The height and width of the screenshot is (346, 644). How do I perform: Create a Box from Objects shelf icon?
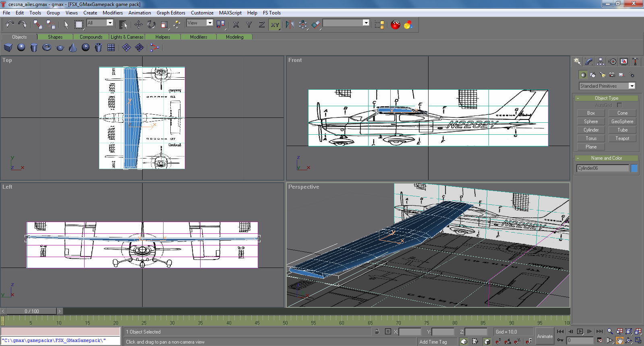[8, 47]
